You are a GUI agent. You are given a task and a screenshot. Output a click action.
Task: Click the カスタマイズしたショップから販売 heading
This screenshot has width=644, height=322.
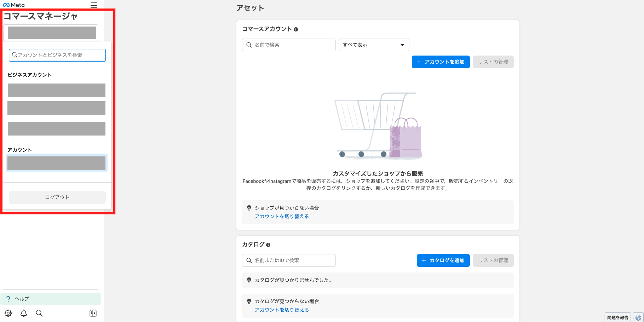[378, 174]
